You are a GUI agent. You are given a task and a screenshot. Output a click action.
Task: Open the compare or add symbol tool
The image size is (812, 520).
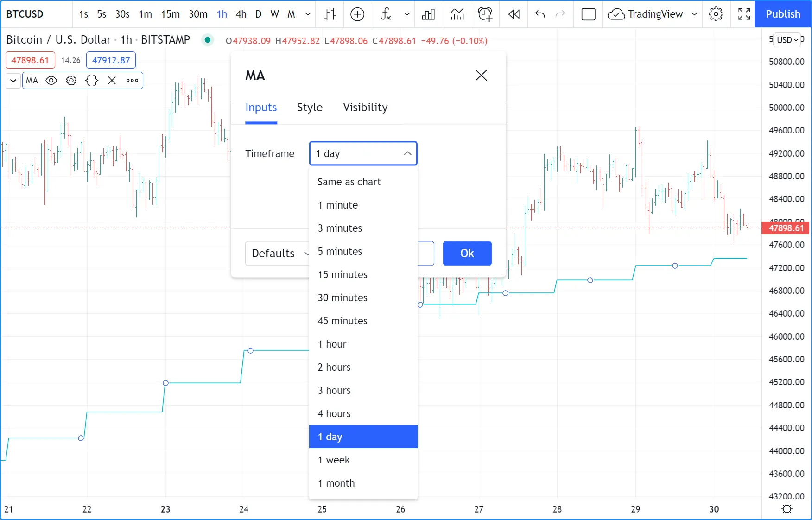357,14
